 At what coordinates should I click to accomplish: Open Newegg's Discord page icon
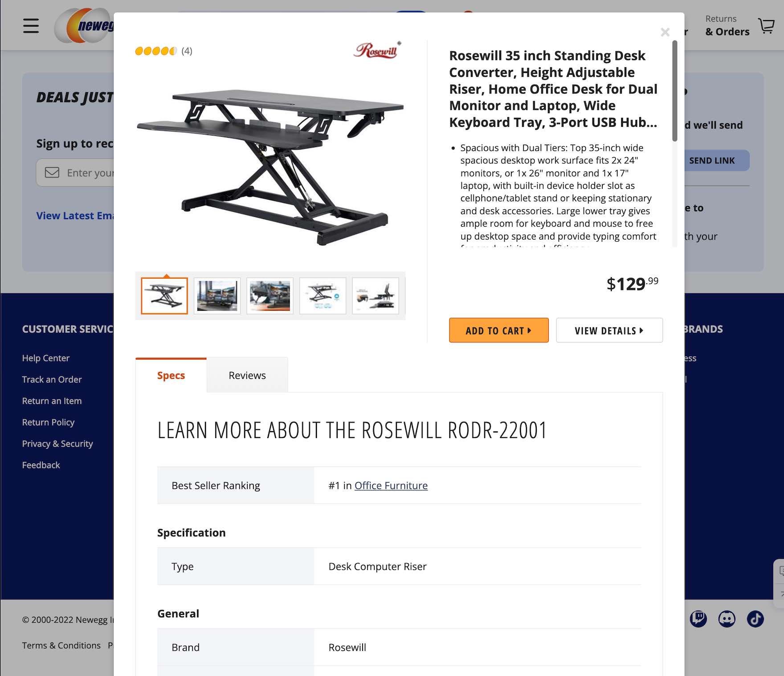coord(727,619)
